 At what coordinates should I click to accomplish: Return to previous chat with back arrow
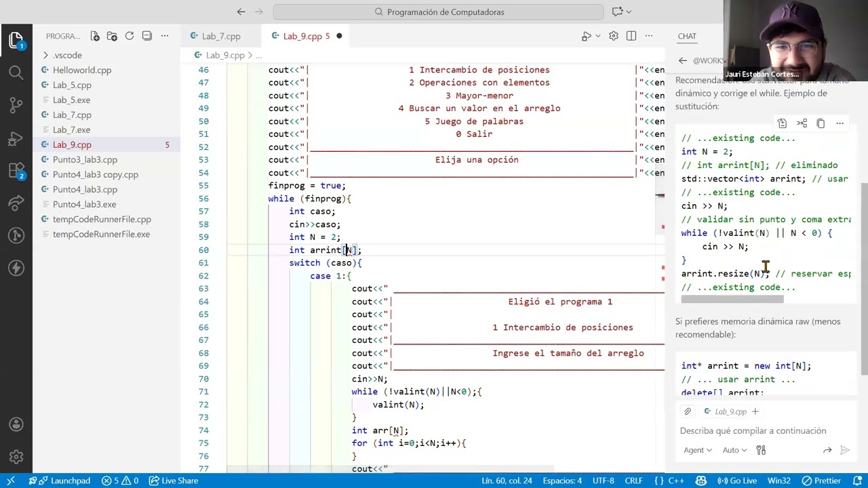point(682,60)
